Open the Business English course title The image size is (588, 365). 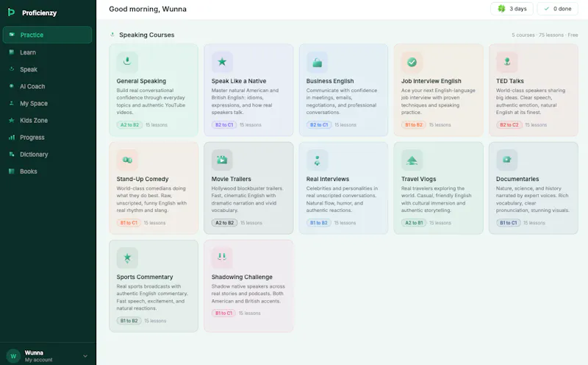click(x=329, y=81)
